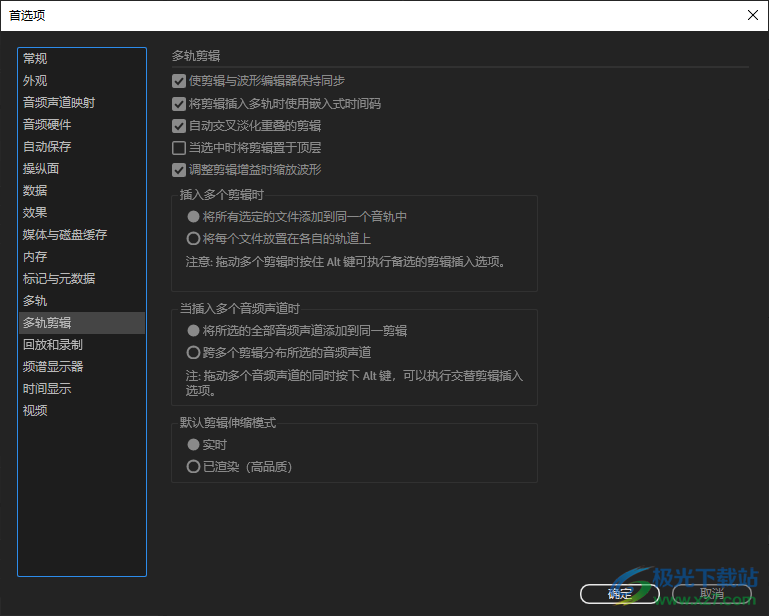Toggle 调整剪辑增益时缩放波形 checkbox
Viewport: 769px width, 616px height.
(x=179, y=170)
